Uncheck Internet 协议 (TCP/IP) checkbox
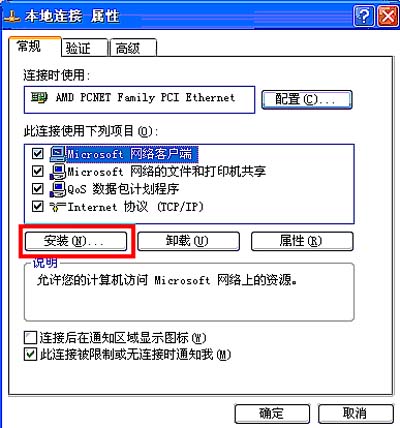 pos(38,207)
